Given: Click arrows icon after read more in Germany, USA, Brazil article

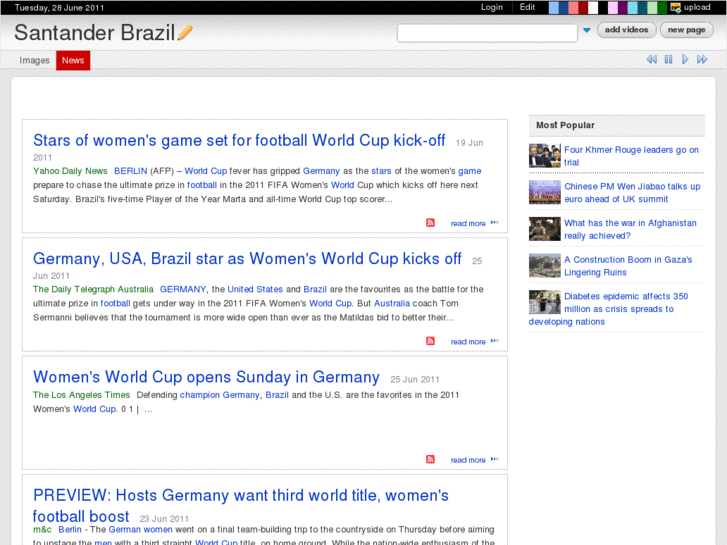Looking at the screenshot, I should [x=494, y=341].
